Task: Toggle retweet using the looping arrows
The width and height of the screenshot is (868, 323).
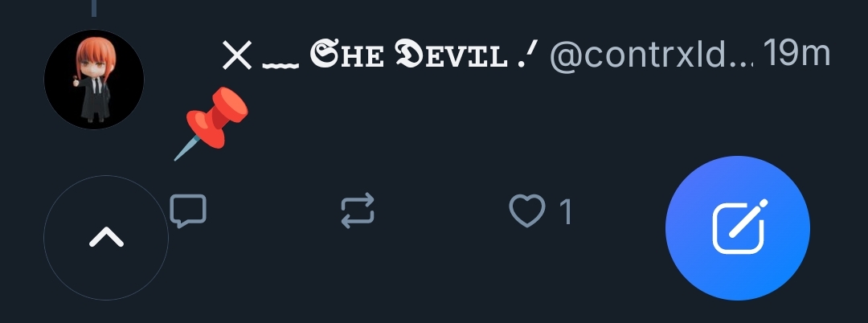Action: [358, 211]
